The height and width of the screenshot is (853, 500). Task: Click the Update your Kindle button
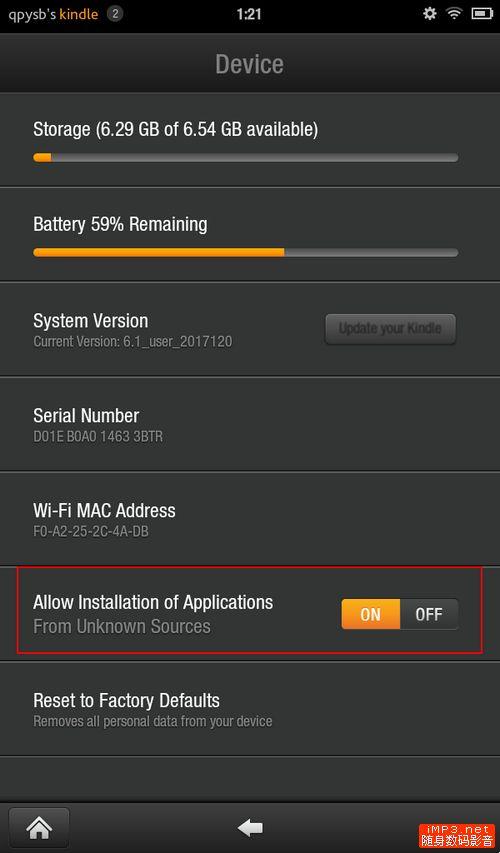pyautogui.click(x=390, y=329)
